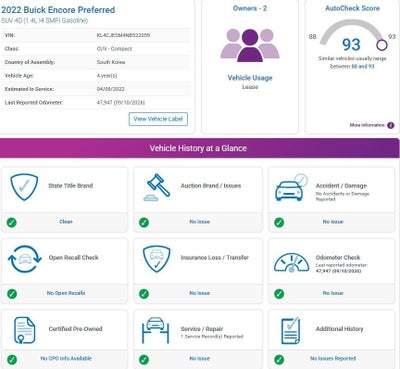
Task: Click green check next to No Open Recalls
Action: [x=12, y=294]
